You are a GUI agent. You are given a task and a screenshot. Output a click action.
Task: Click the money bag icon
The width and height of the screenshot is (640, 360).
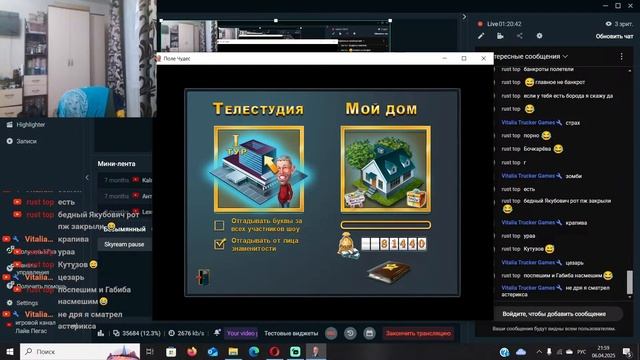[x=347, y=245]
